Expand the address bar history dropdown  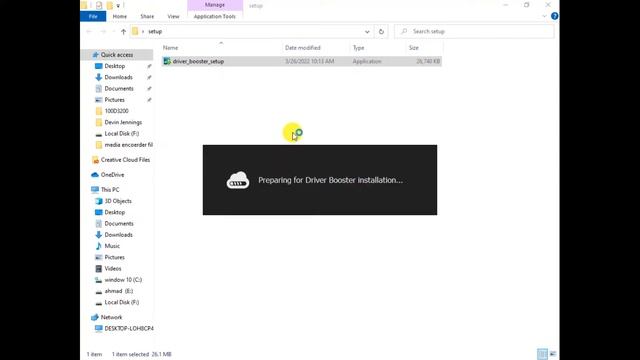coord(367,31)
